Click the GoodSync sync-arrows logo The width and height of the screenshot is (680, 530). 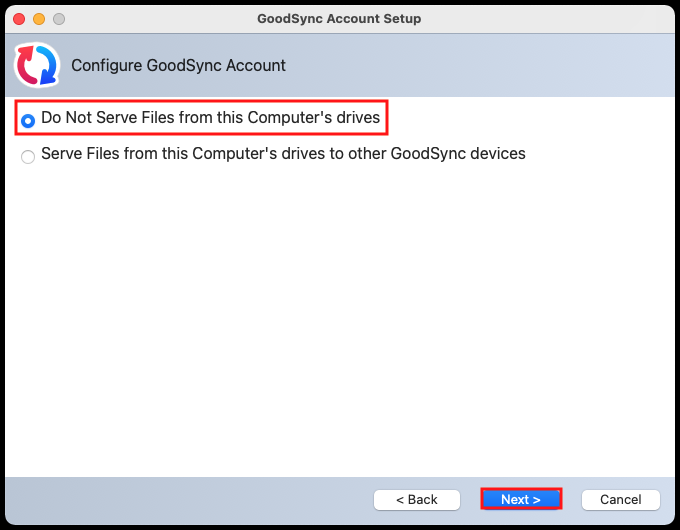(35, 65)
